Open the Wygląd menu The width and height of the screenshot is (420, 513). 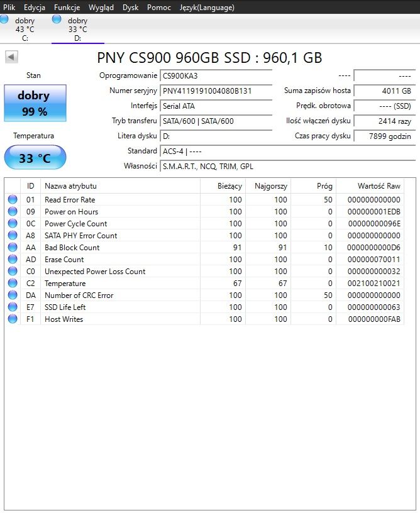[101, 7]
